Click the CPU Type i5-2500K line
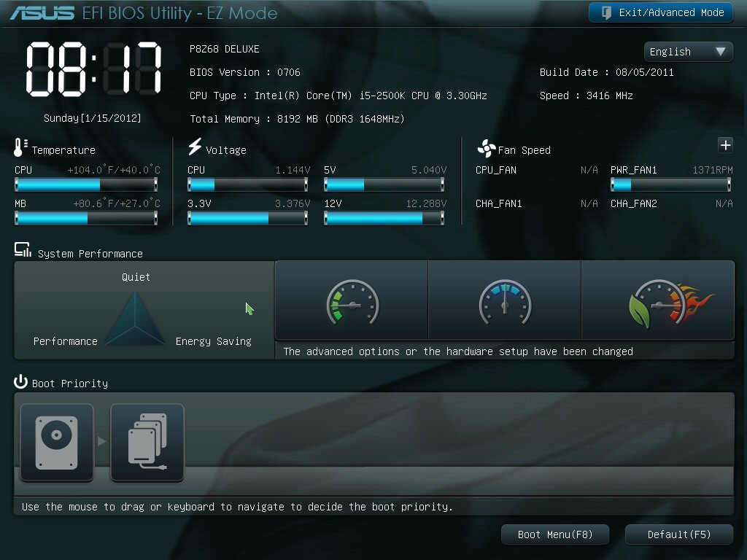Viewport: 747px width, 560px height. coord(338,96)
